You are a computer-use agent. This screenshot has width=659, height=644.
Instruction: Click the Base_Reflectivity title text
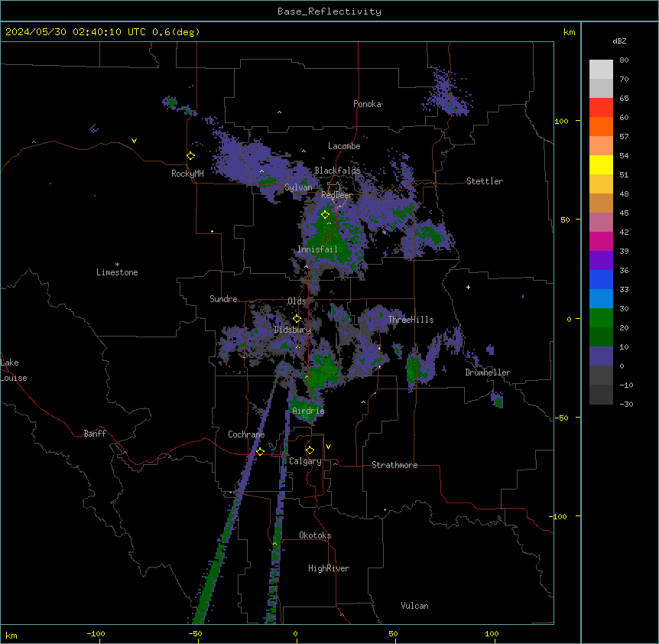[329, 11]
